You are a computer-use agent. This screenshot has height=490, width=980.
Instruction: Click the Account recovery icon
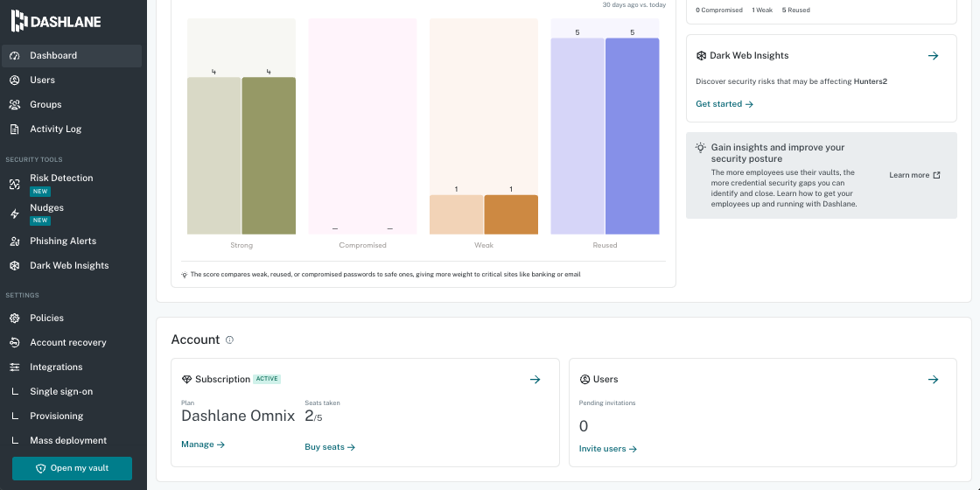point(15,342)
